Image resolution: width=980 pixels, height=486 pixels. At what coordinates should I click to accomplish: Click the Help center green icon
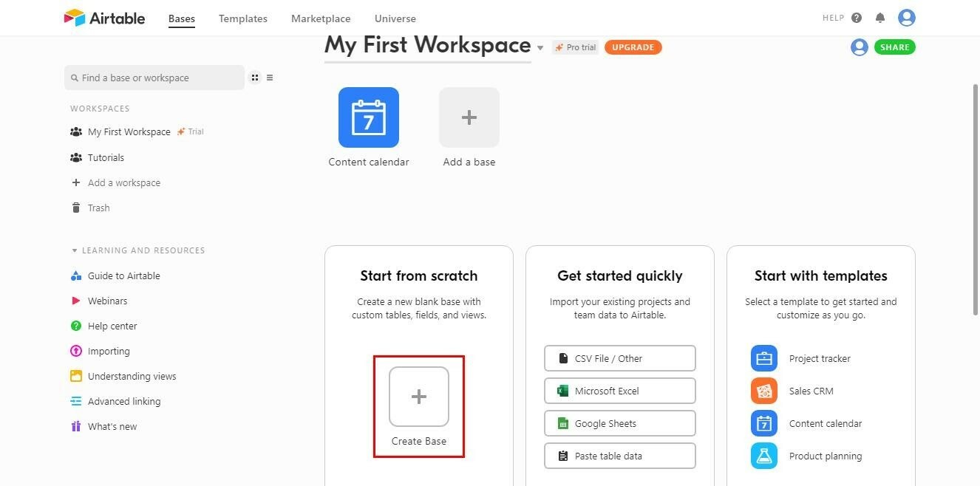(x=75, y=326)
